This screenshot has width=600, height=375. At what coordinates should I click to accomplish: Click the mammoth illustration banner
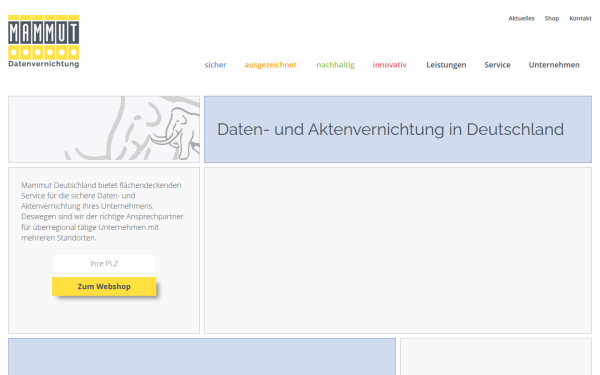pyautogui.click(x=104, y=129)
